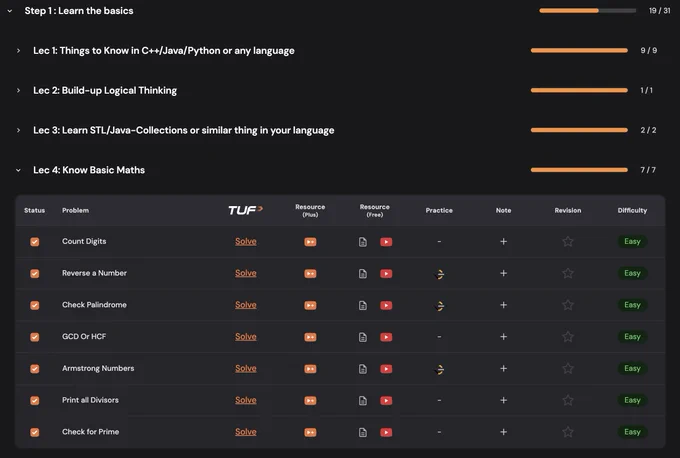Open the Solve link for Print all Divisors

coord(246,400)
